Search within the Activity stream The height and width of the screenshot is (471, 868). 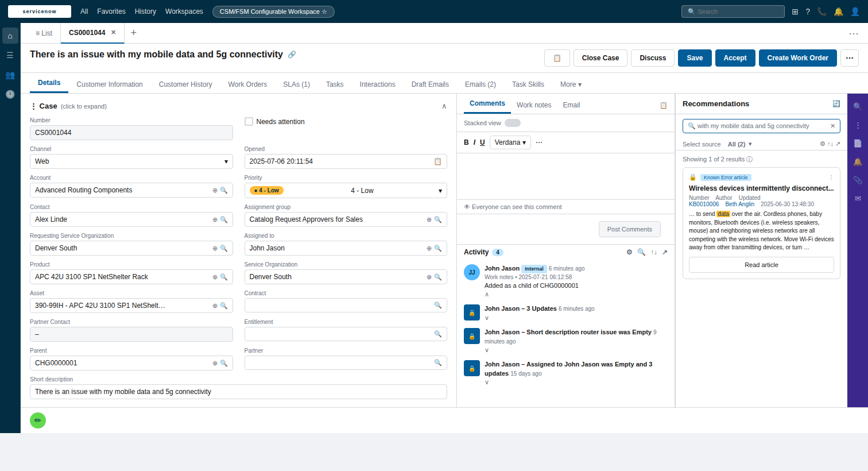641,252
